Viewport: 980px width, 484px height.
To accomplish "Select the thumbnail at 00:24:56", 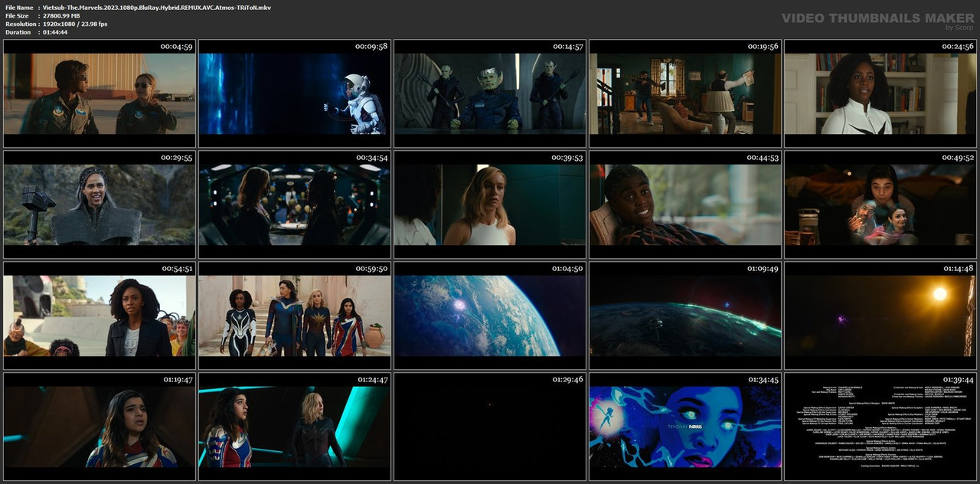I will [x=880, y=93].
